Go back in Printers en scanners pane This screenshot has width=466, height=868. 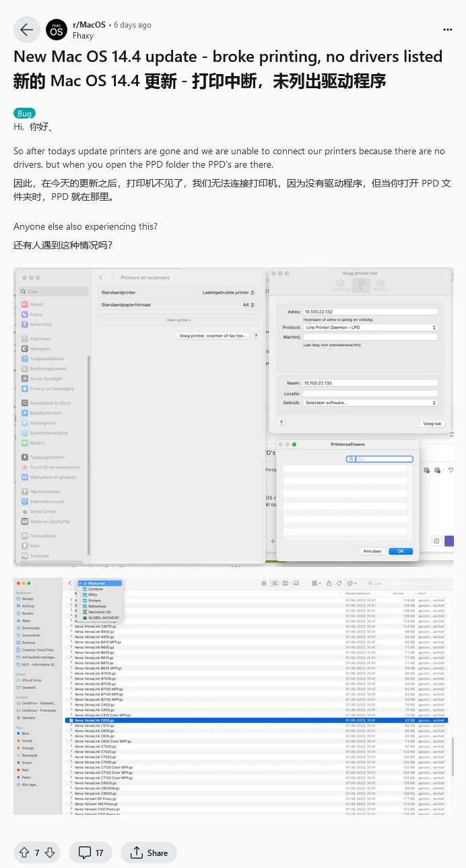[100, 277]
